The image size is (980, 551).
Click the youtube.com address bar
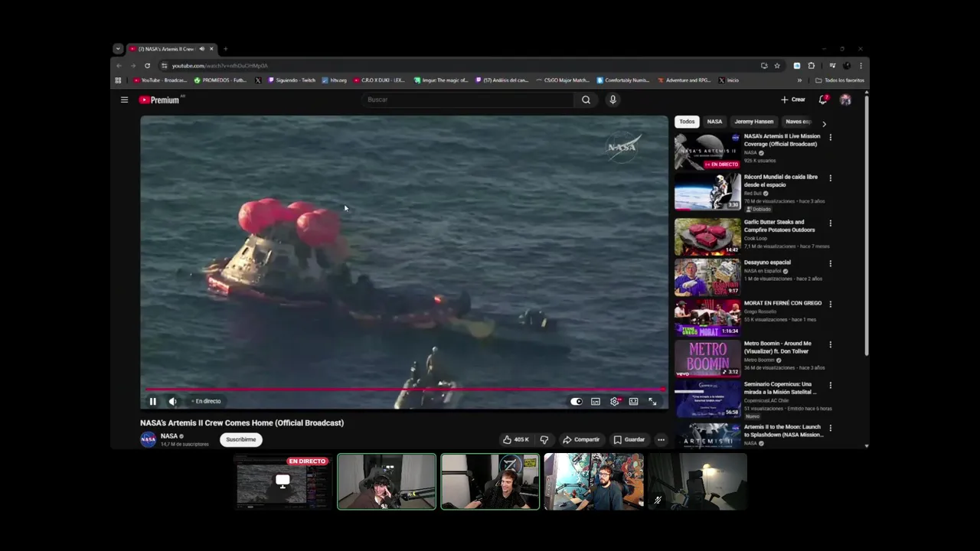pos(459,66)
